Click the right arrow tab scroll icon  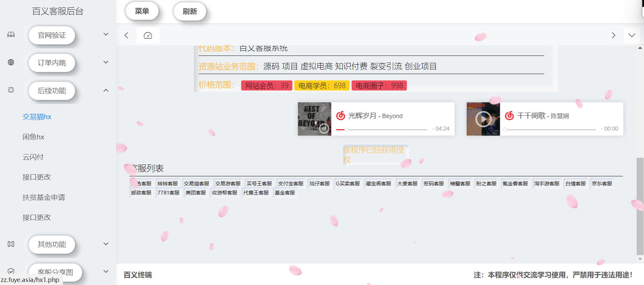pos(613,35)
